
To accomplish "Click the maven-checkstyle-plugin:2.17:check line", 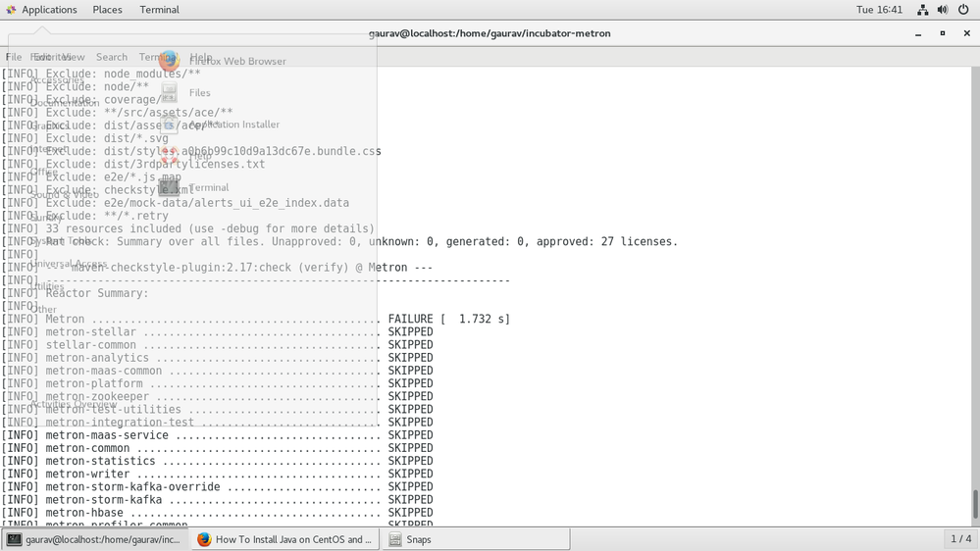I will 217,268.
